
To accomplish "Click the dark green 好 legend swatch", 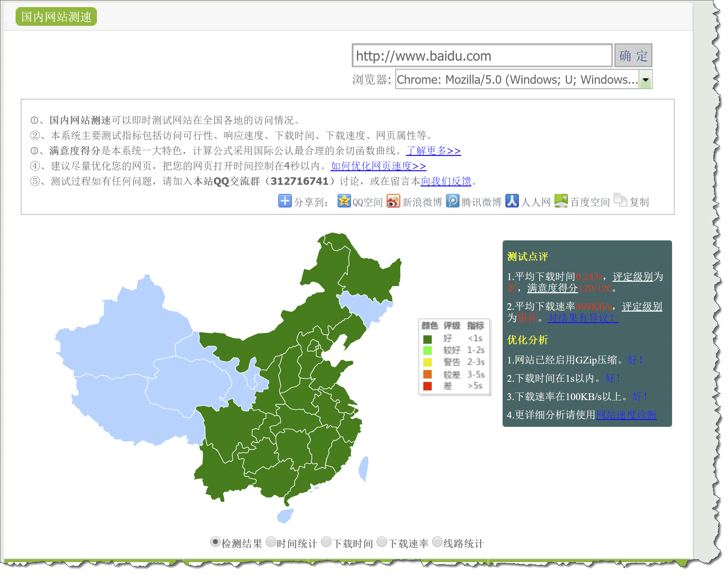I will 427,339.
